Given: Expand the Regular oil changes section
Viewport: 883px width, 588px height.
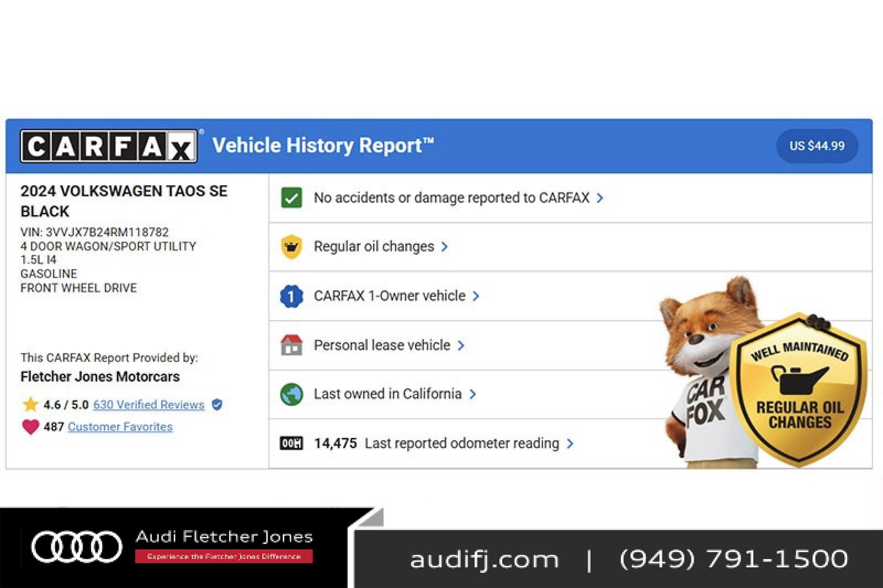Looking at the screenshot, I should click(x=445, y=247).
